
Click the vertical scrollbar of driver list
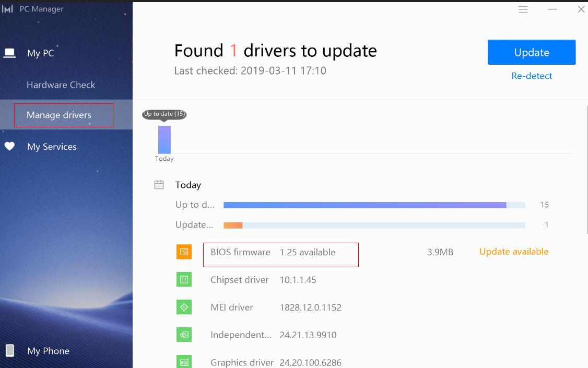pos(586,172)
